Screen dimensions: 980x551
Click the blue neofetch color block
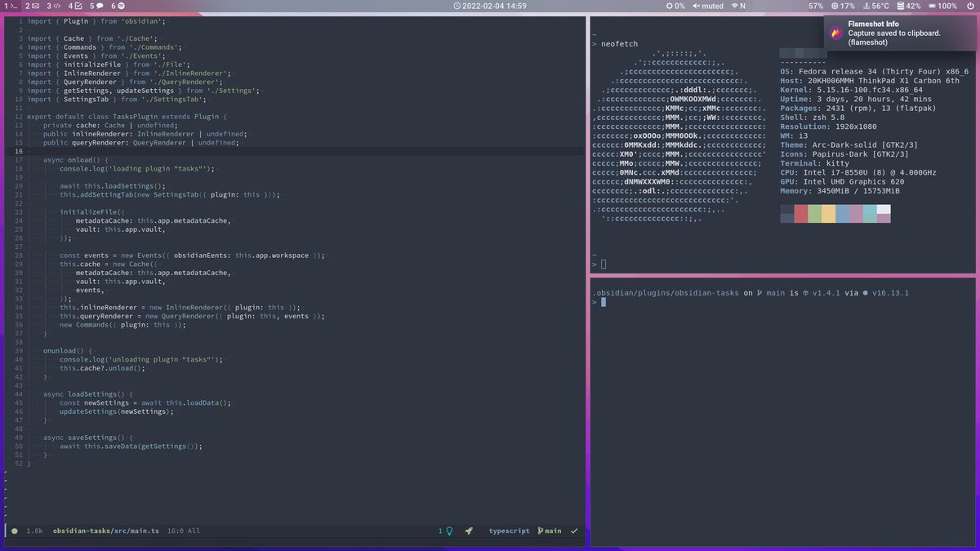click(843, 214)
